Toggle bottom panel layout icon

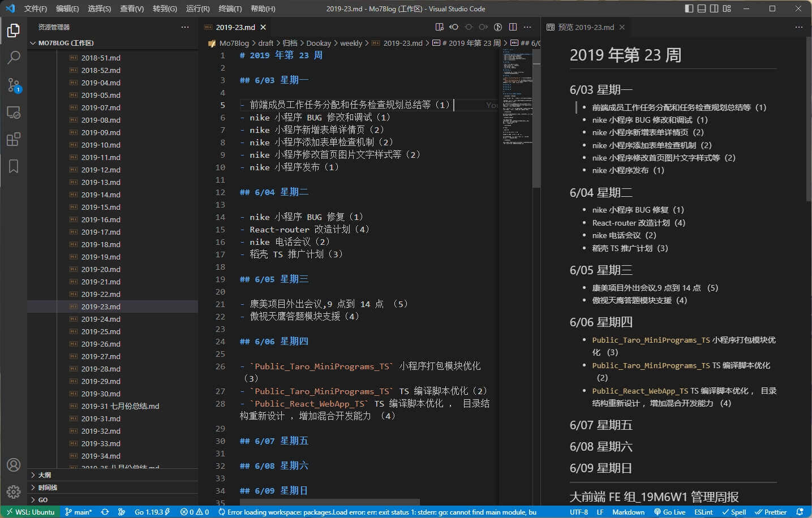pyautogui.click(x=702, y=8)
